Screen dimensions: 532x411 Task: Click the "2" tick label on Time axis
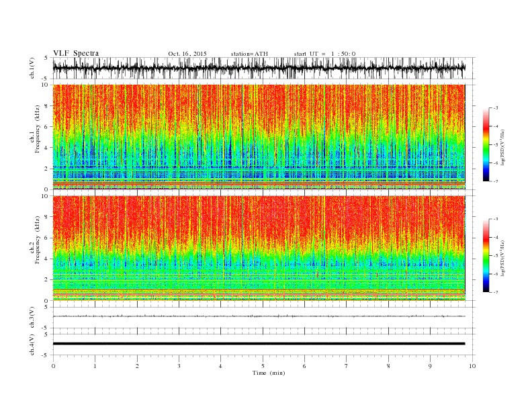[137, 366]
